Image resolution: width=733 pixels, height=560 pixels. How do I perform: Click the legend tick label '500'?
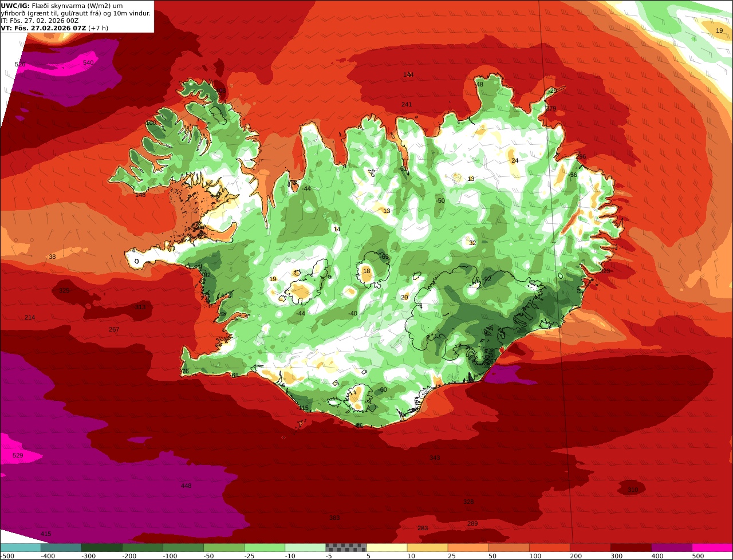[x=698, y=556]
